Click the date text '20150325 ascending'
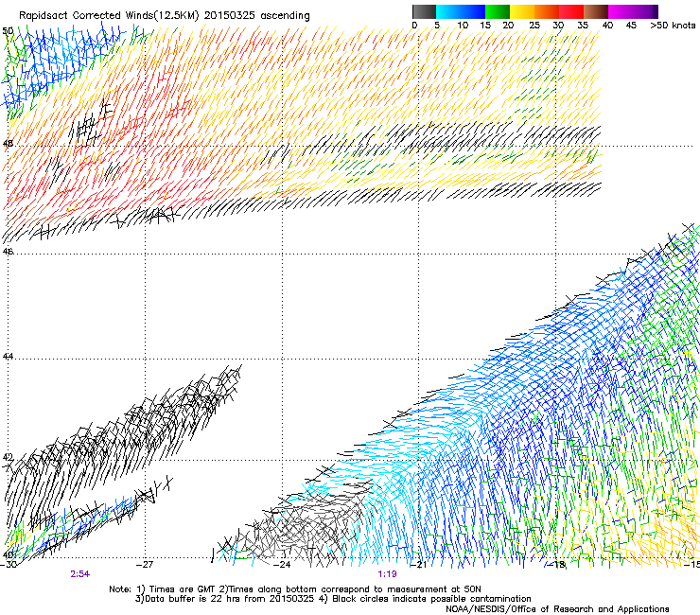Screen dimensions: 700x615 pos(256,16)
